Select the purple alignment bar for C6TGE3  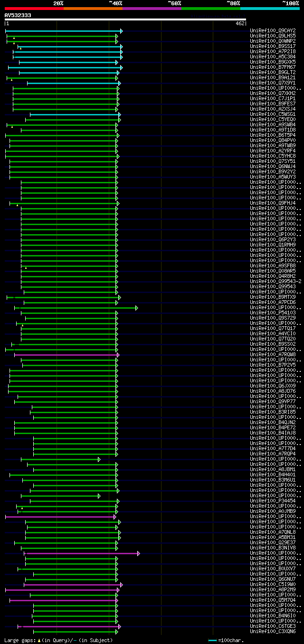tap(69, 626)
